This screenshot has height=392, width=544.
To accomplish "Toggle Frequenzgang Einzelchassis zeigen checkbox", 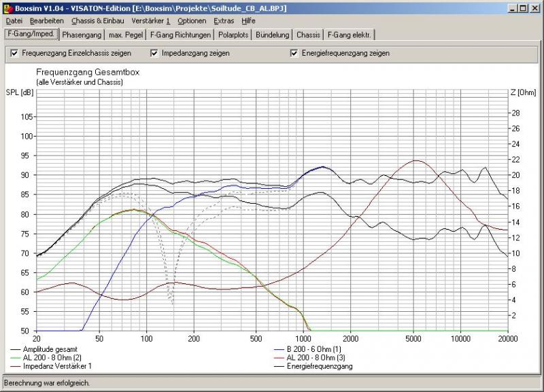I will (14, 53).
